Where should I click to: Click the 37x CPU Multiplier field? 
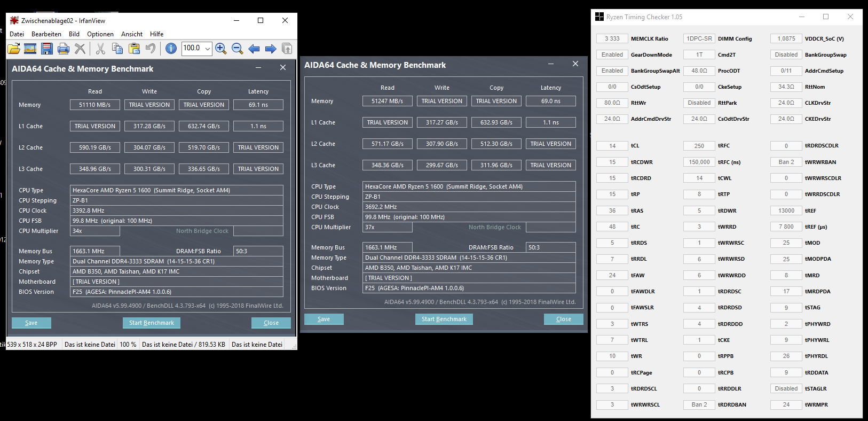click(x=388, y=227)
